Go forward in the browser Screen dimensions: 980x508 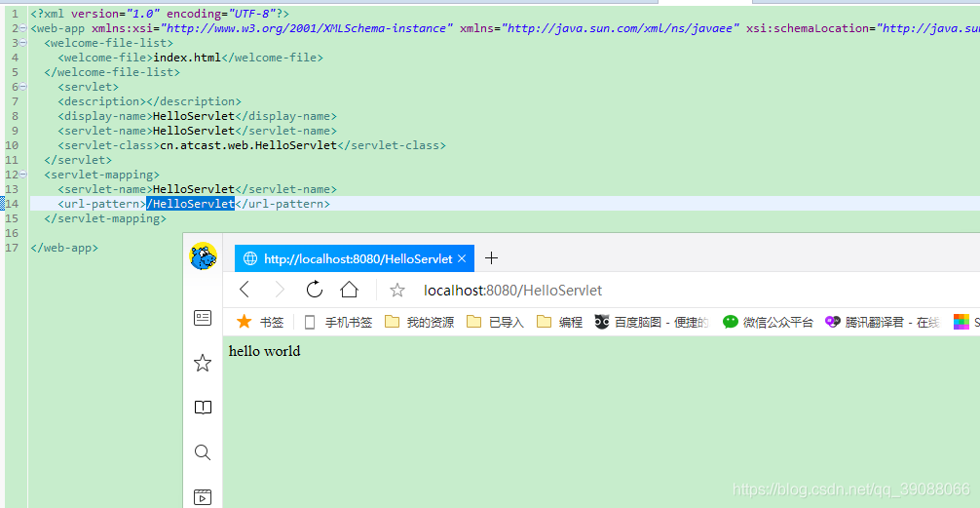[280, 290]
